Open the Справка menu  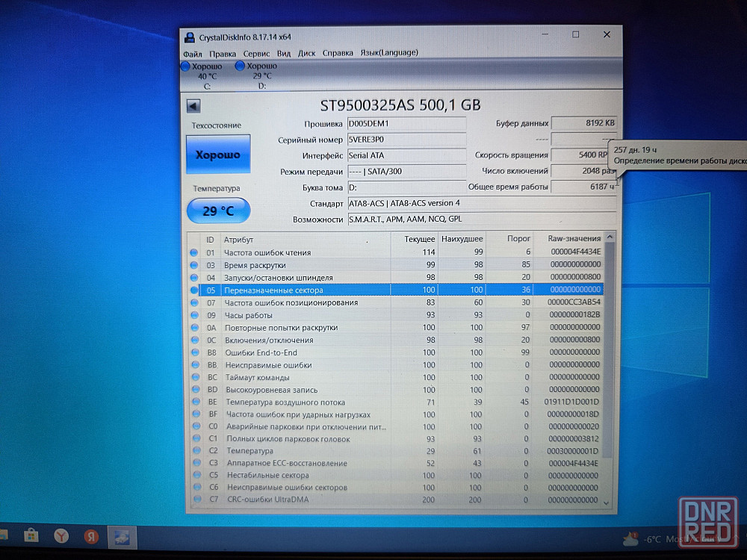tap(338, 52)
